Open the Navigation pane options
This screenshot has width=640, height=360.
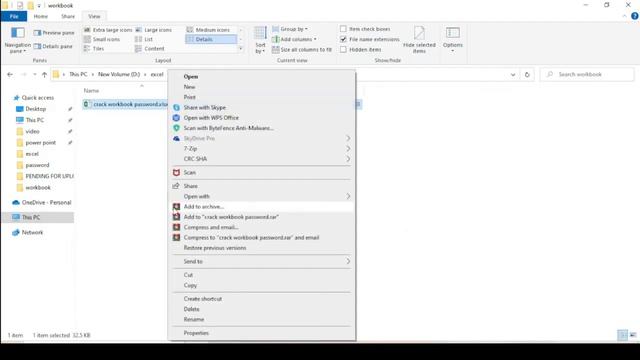pos(17,40)
